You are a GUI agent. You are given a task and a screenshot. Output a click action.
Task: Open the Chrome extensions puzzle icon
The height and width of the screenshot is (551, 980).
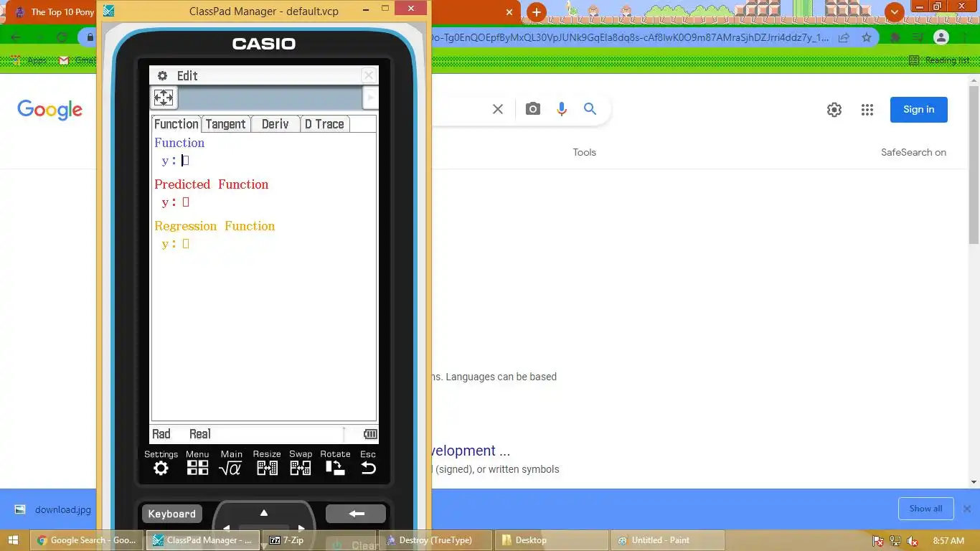pos(896,37)
